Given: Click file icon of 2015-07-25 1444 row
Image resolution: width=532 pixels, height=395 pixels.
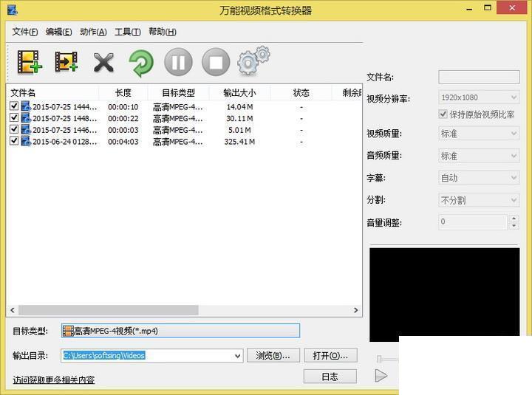Looking at the screenshot, I should point(26,106).
